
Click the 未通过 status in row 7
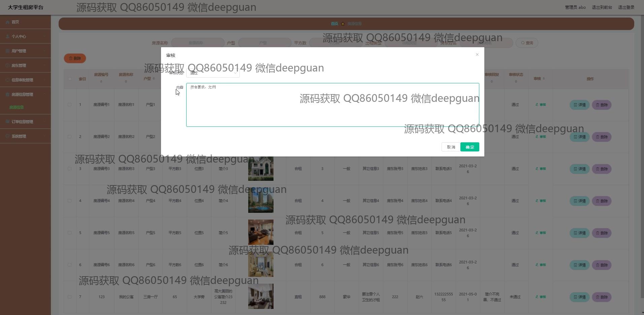515,297
